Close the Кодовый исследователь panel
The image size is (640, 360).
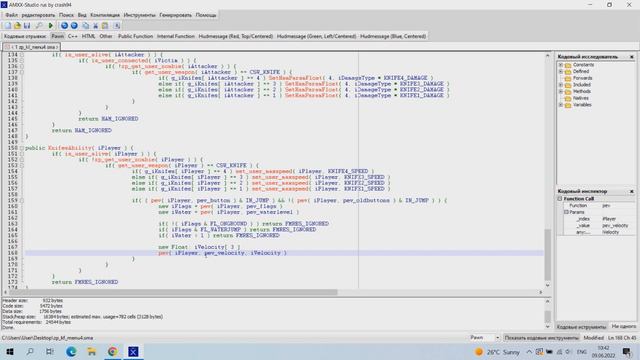(x=631, y=57)
